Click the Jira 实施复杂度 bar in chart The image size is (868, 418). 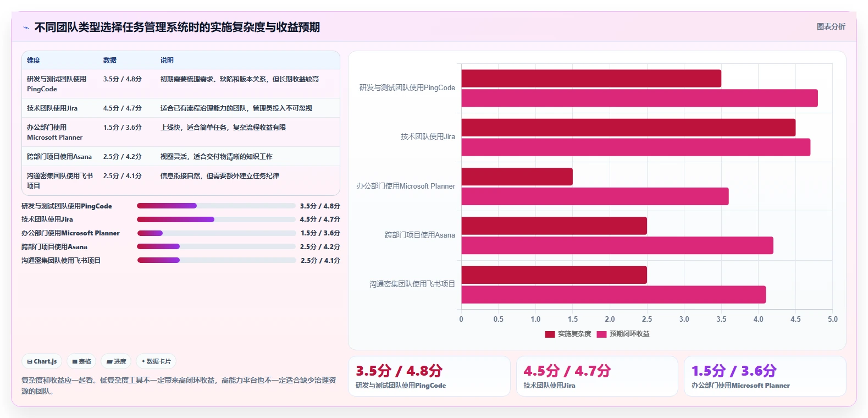point(628,128)
